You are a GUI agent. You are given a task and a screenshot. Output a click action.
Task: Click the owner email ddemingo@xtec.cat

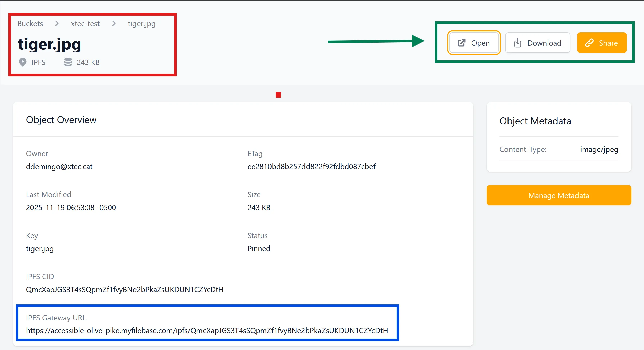click(59, 166)
